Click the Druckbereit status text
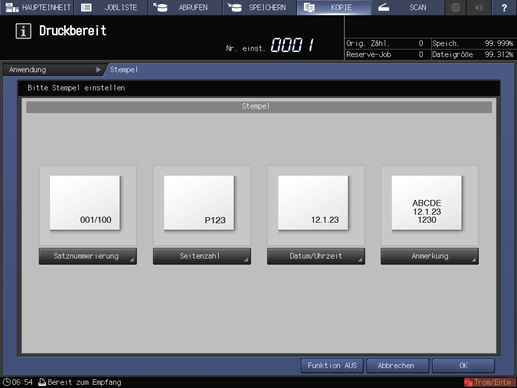 tap(73, 31)
